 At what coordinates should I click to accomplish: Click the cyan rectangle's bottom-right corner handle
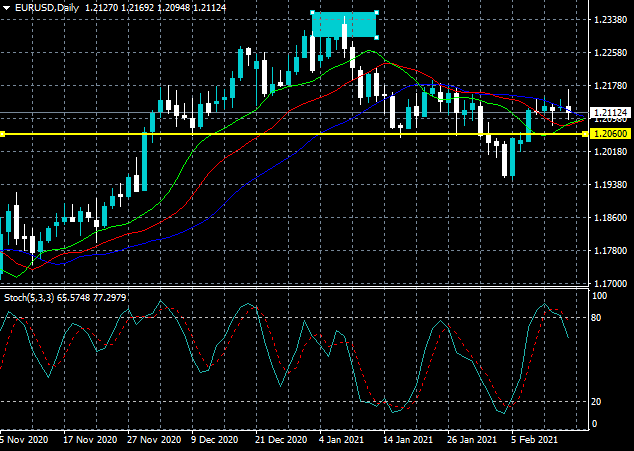point(376,37)
